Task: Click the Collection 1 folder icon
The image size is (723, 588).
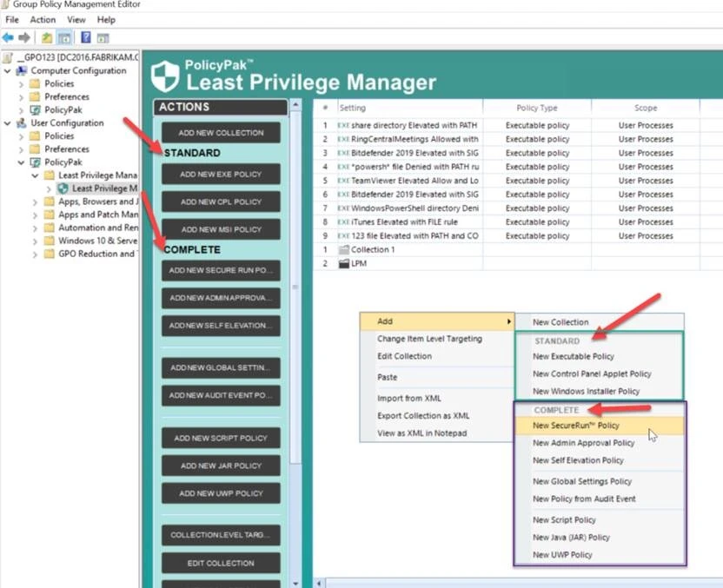Action: [x=343, y=250]
